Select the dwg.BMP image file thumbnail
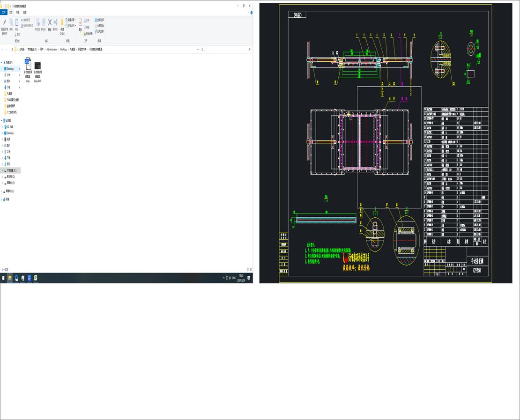Screen dimensions: 520x420 coord(38,66)
